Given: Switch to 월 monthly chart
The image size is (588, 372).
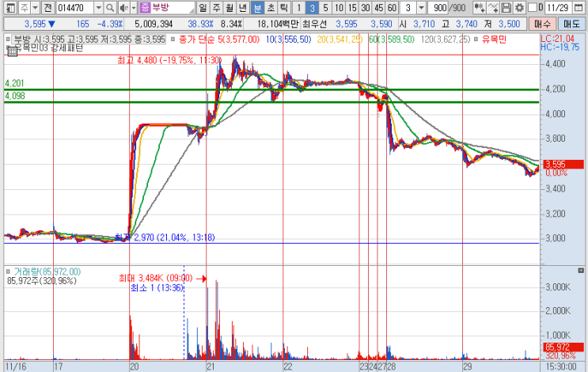Looking at the screenshot, I should (x=230, y=7).
